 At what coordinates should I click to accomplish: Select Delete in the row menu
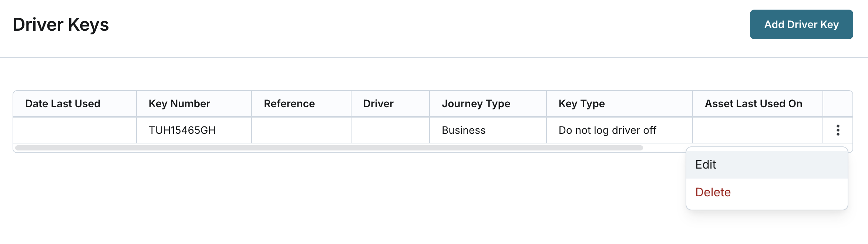pos(713,192)
